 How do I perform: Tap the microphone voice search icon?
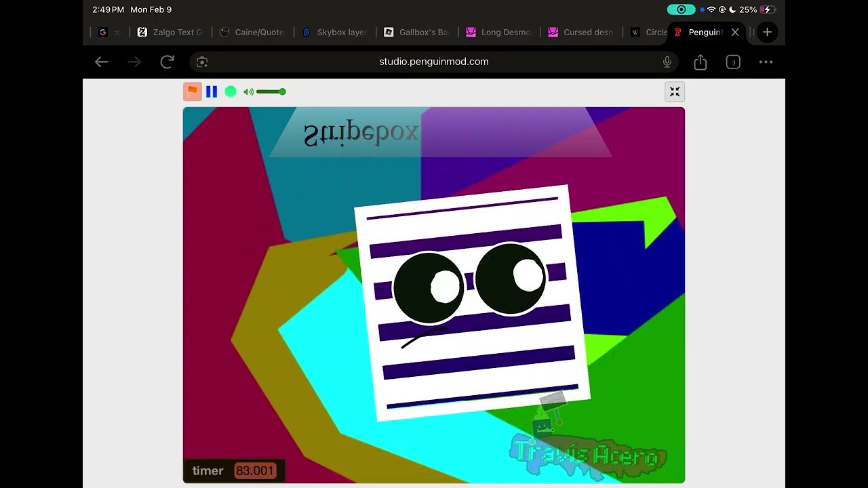pyautogui.click(x=667, y=62)
